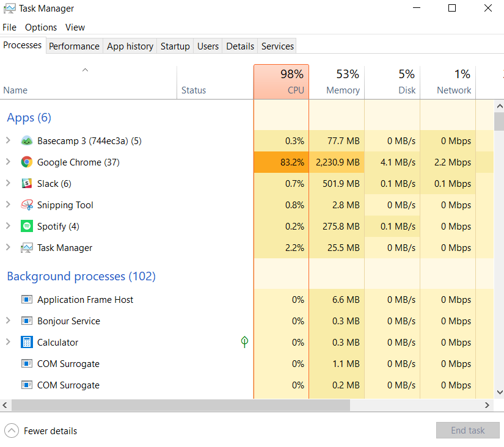The image size is (504, 447).
Task: Click the horizontal scrollbar right arrow
Action: click(488, 405)
